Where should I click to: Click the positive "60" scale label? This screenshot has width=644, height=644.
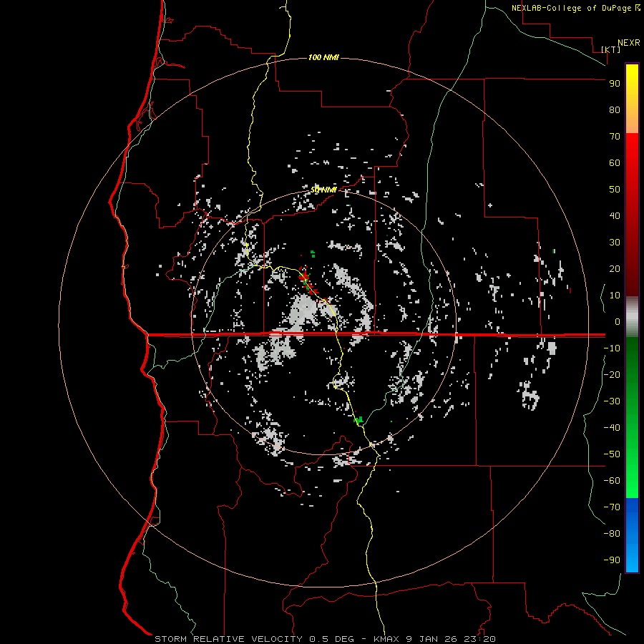coord(615,162)
